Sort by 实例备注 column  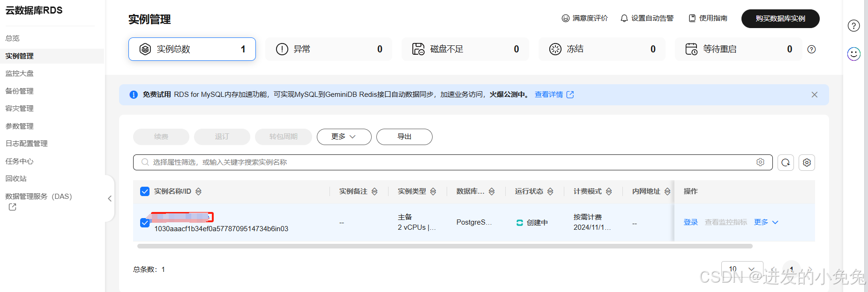pyautogui.click(x=375, y=191)
